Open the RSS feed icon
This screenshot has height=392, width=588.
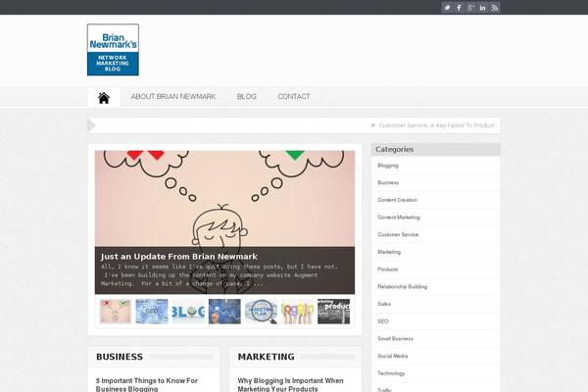495,8
